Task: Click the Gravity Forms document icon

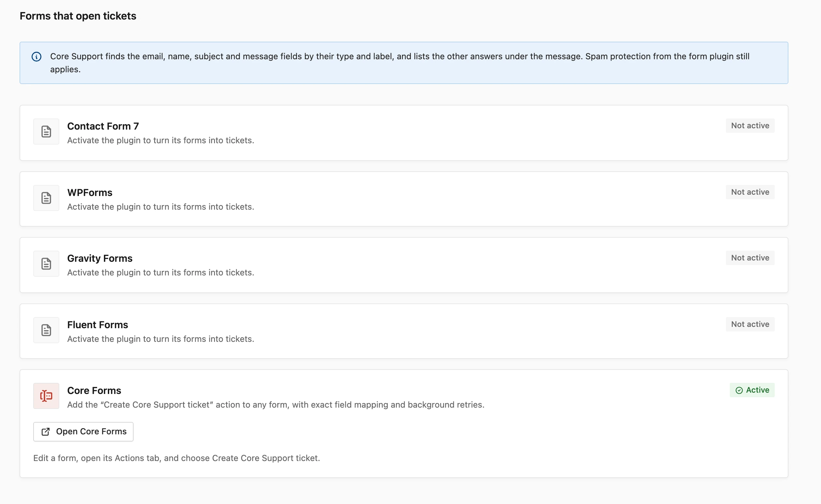Action: 46,264
